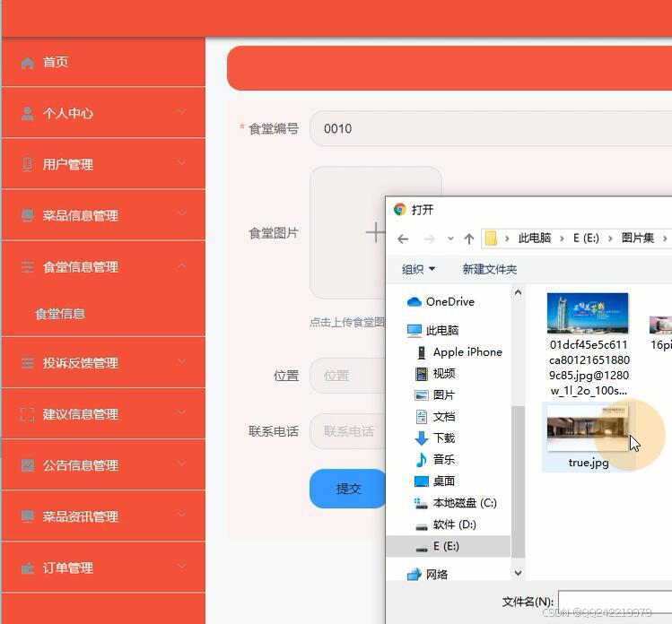Click the folder icon in the address bar
The height and width of the screenshot is (624, 672).
[x=491, y=238]
